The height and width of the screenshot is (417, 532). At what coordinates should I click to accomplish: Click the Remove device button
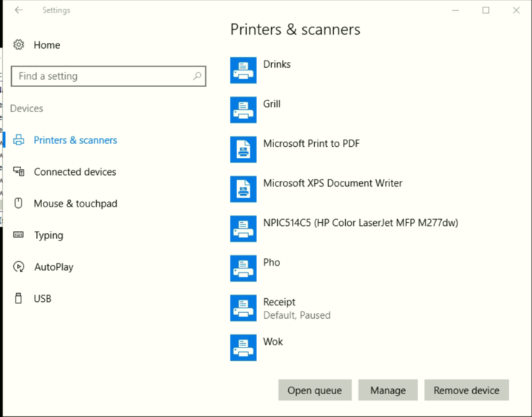click(x=466, y=390)
